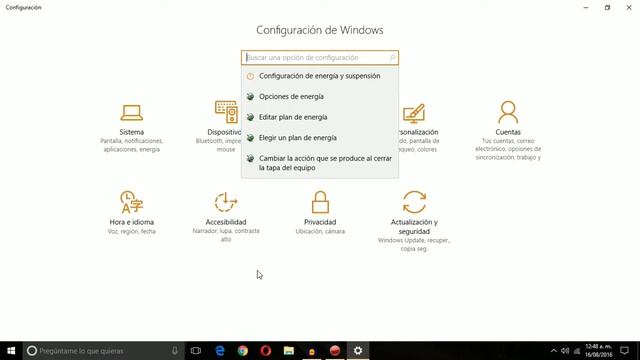Click the network tray icon

tap(577, 351)
